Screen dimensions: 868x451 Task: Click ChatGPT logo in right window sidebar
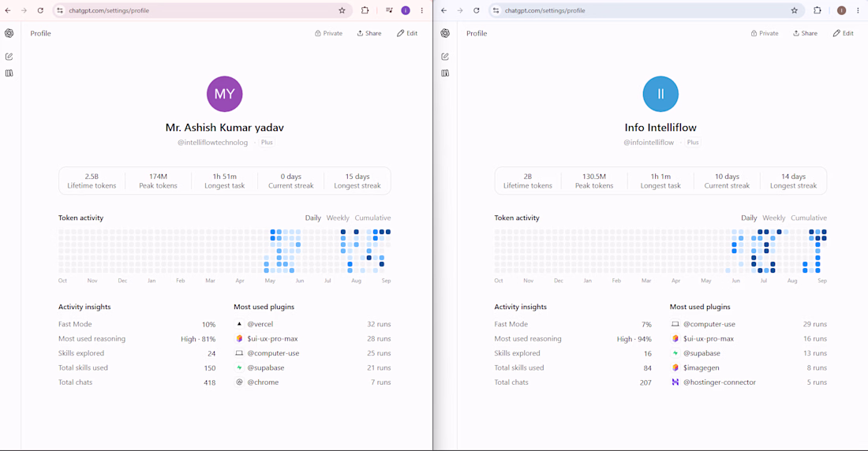(446, 33)
